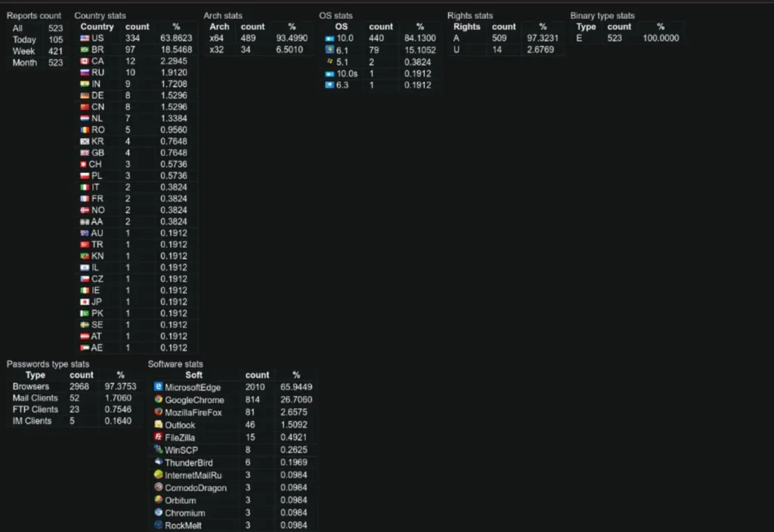Click the Binary type stats heading
The width and height of the screenshot is (774, 532).
click(x=602, y=16)
